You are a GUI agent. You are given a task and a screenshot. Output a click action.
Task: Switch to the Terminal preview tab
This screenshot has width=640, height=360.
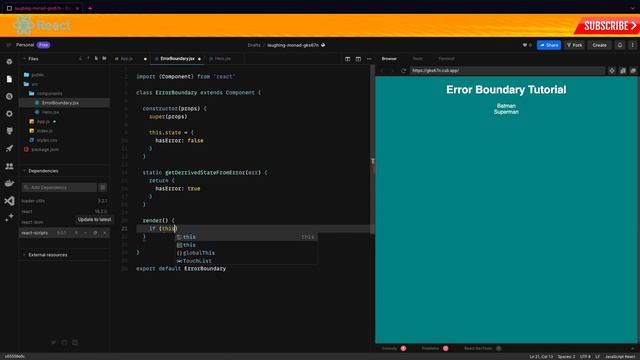pos(446,59)
